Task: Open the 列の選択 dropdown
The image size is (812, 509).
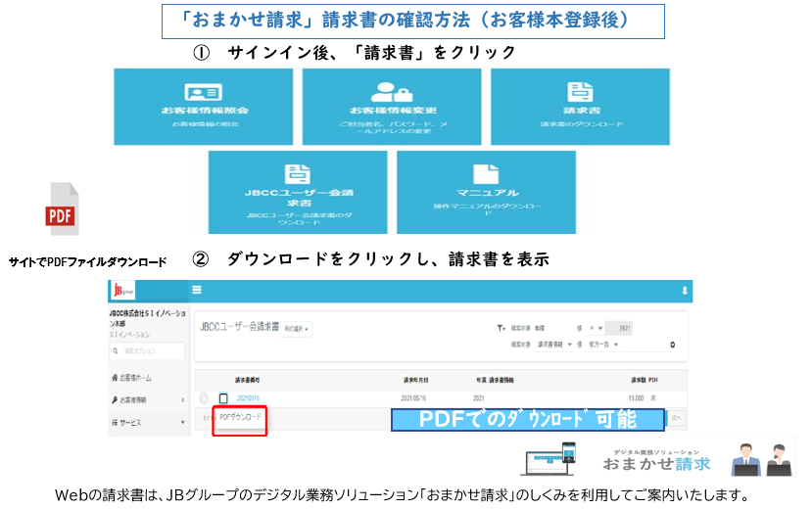Action: [297, 329]
